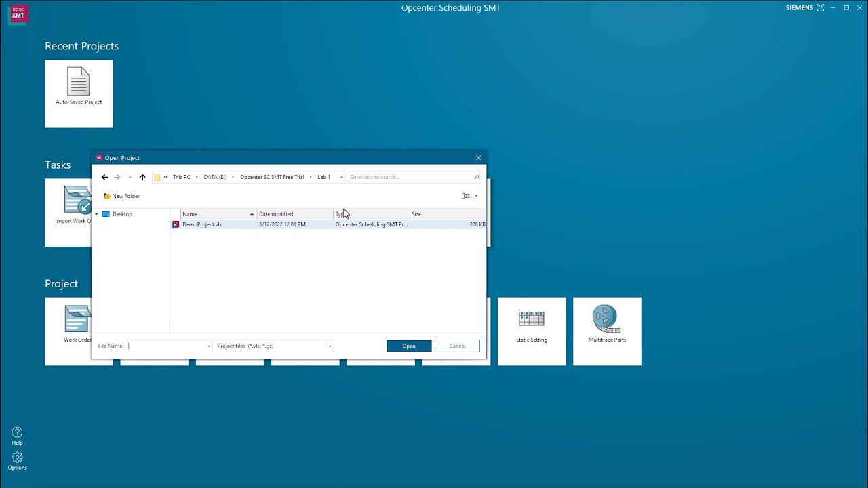Viewport: 868px width, 488px height.
Task: Open recent locations history dropdown
Action: click(x=130, y=177)
